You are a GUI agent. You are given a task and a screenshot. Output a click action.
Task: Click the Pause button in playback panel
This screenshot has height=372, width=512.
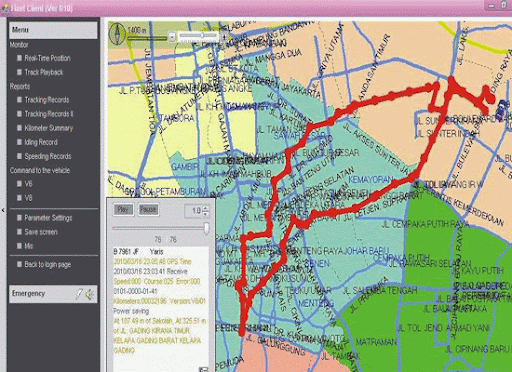148,210
